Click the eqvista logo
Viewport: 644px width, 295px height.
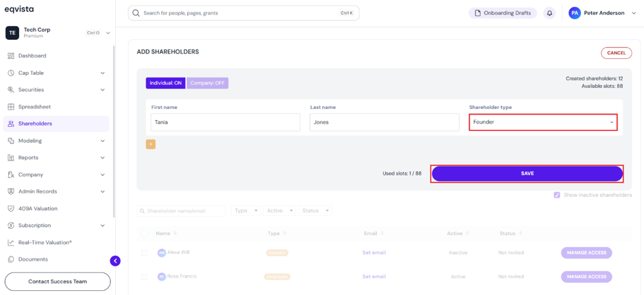[x=19, y=9]
